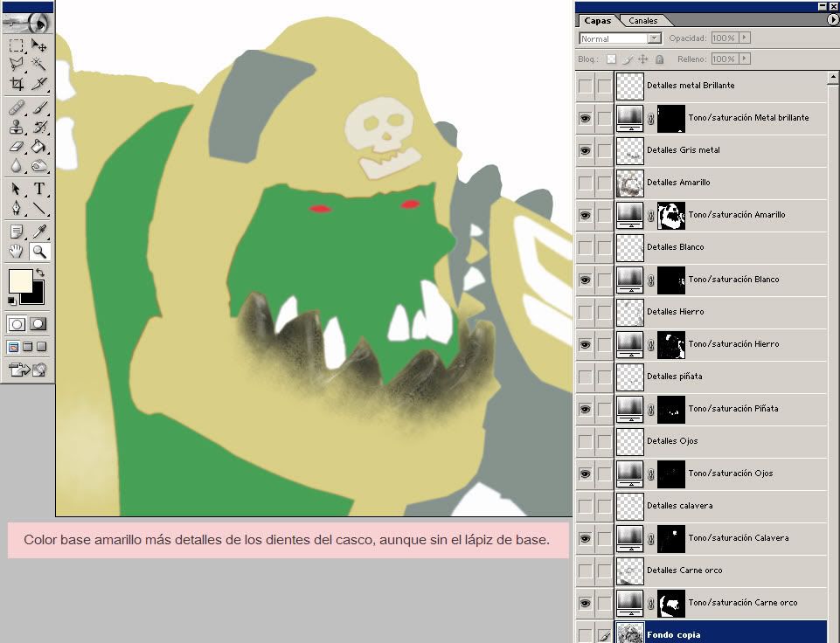
Task: Select the Fondo copia layer
Action: click(x=720, y=634)
